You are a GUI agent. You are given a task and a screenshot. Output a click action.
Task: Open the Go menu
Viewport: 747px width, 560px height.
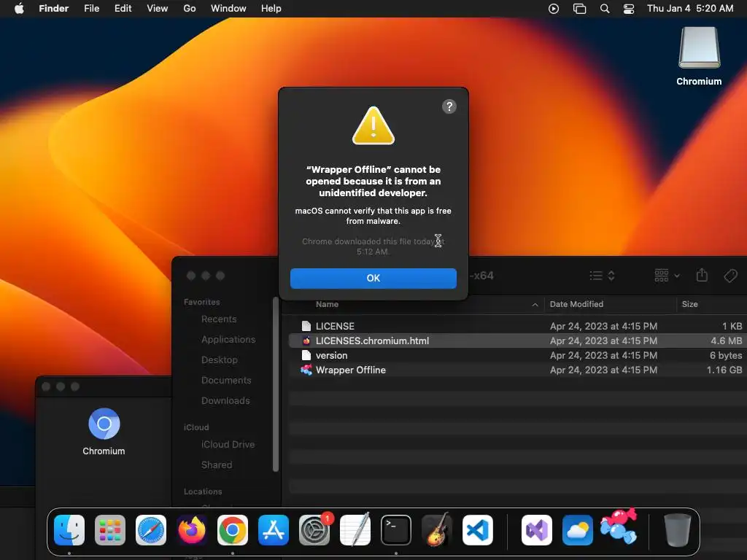point(189,9)
